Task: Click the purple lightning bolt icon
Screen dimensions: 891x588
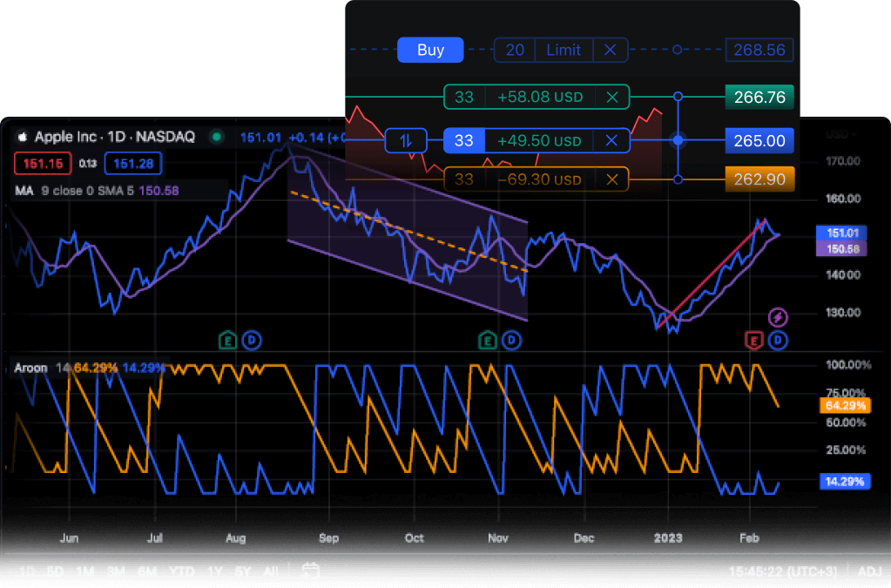Action: 778,318
